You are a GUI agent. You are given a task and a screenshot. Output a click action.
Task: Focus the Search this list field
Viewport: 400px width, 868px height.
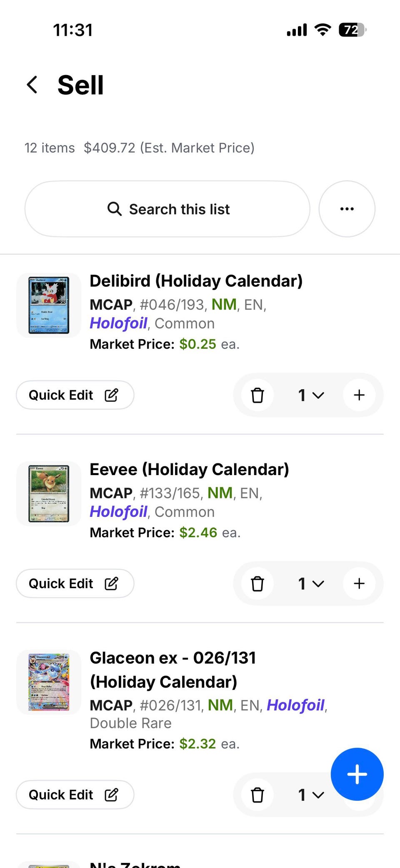tap(167, 209)
